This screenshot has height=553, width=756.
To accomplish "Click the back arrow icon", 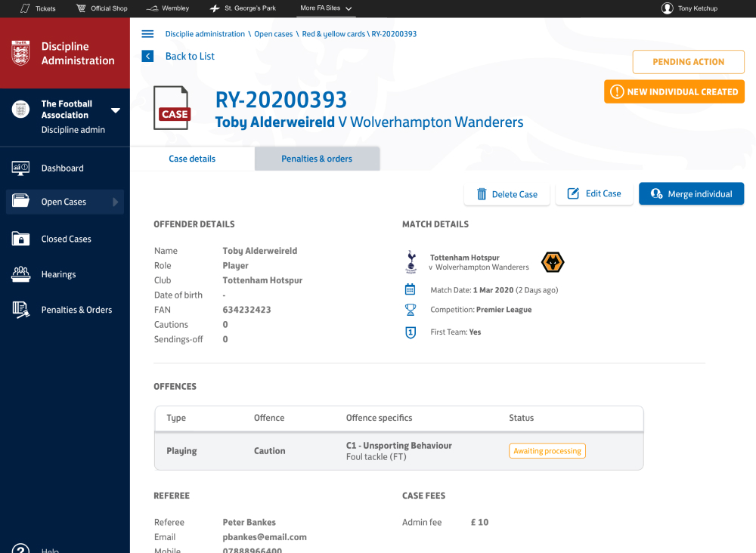I will [x=147, y=56].
